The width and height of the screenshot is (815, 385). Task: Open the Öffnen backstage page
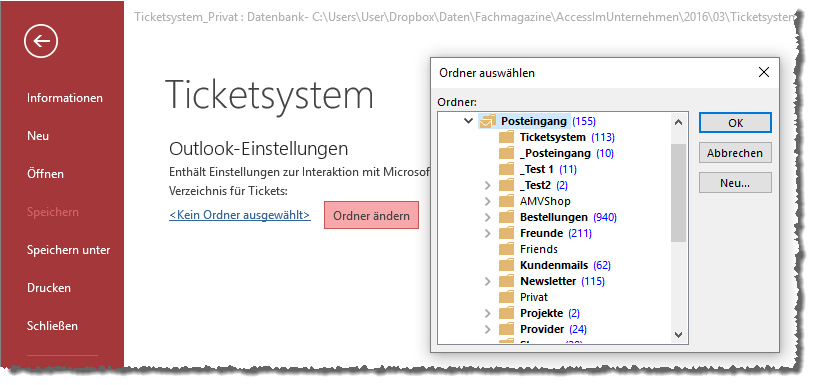coord(45,174)
